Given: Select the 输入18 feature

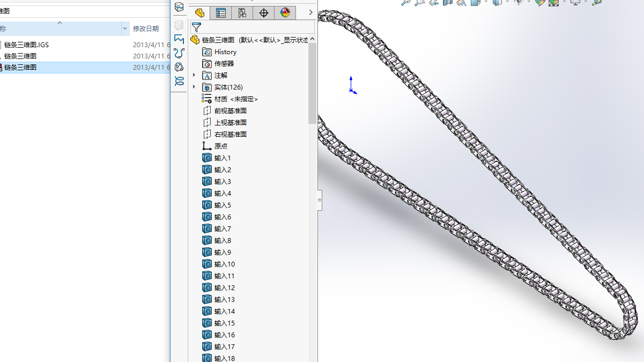Looking at the screenshot, I should [219, 358].
